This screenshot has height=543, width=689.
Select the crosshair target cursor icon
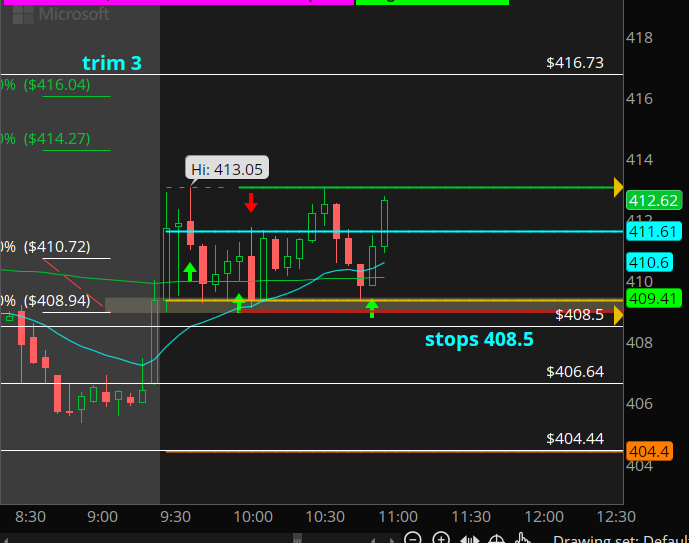point(496,539)
